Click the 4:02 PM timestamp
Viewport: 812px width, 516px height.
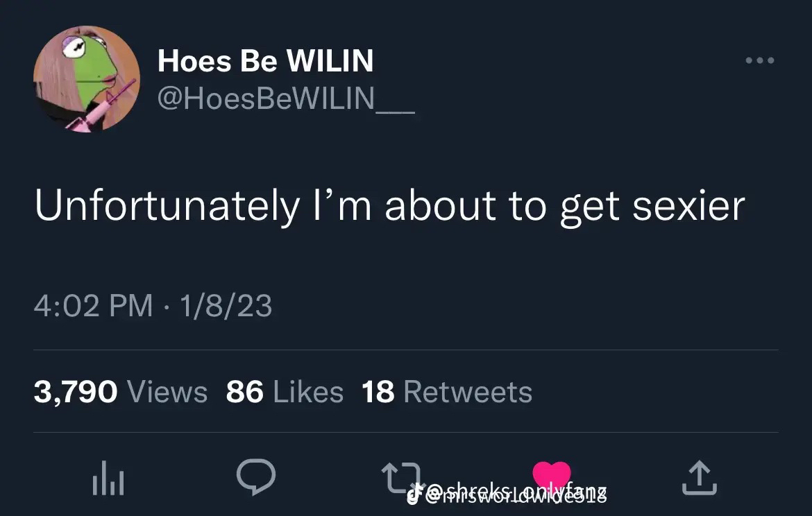[93, 305]
